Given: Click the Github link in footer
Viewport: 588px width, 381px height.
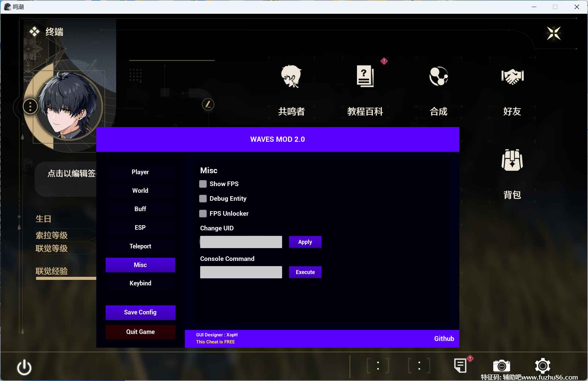Looking at the screenshot, I should point(443,339).
